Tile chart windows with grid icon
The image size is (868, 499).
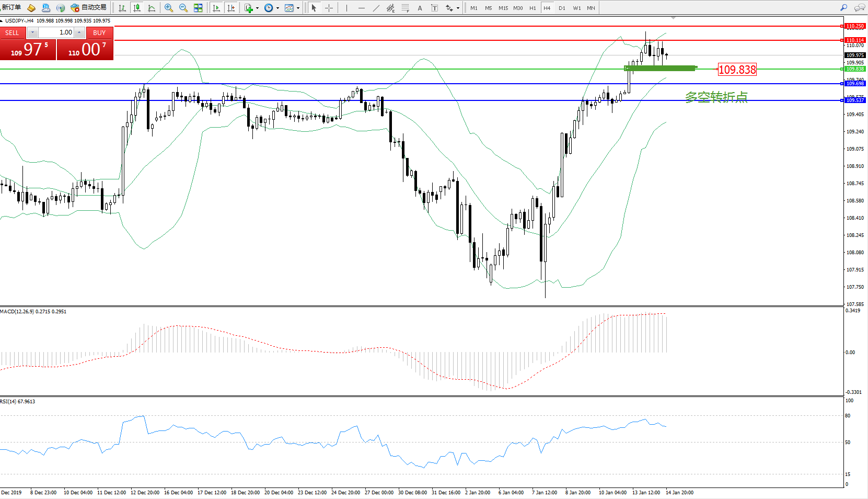[x=198, y=8]
